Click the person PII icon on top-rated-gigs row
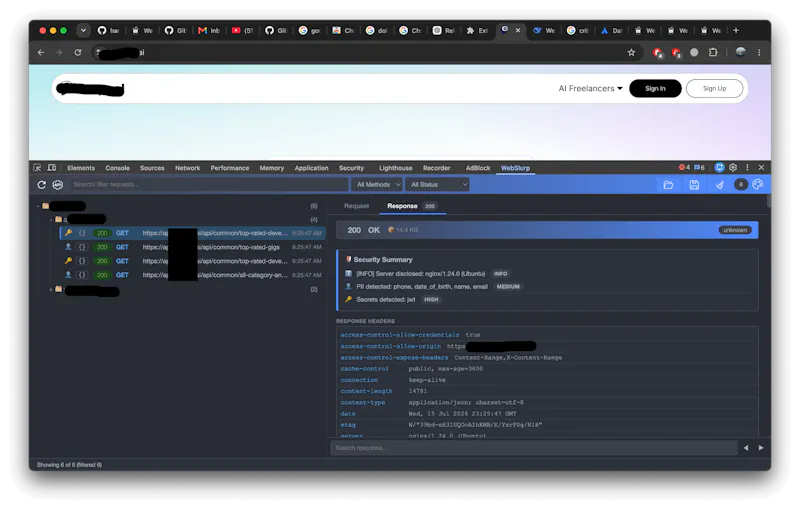The height and width of the screenshot is (509, 800). coord(68,247)
